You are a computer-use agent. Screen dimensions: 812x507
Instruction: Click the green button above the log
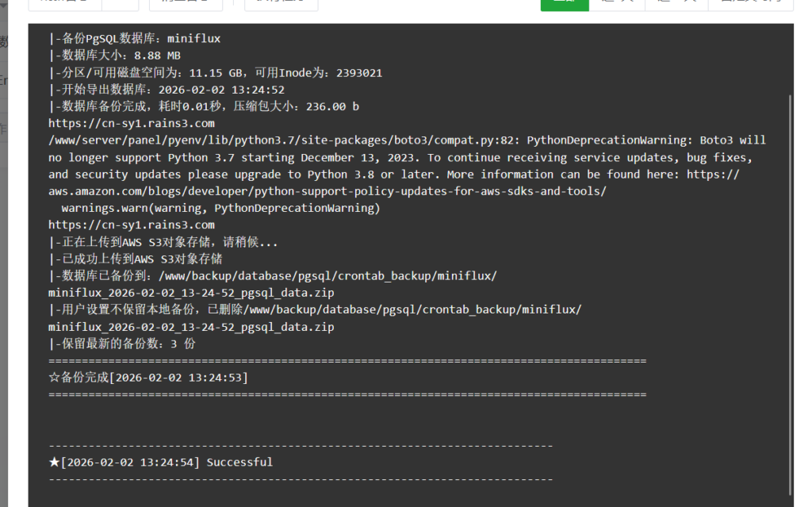pos(565,4)
